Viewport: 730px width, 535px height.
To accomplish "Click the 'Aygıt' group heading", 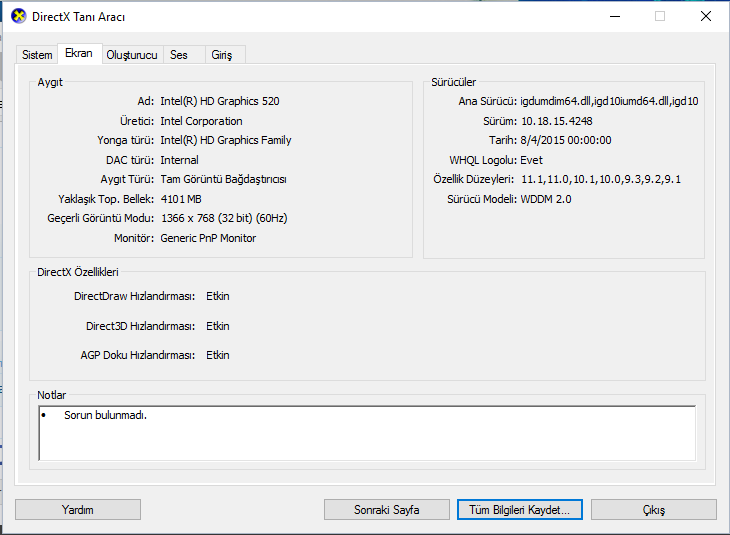I will [50, 82].
